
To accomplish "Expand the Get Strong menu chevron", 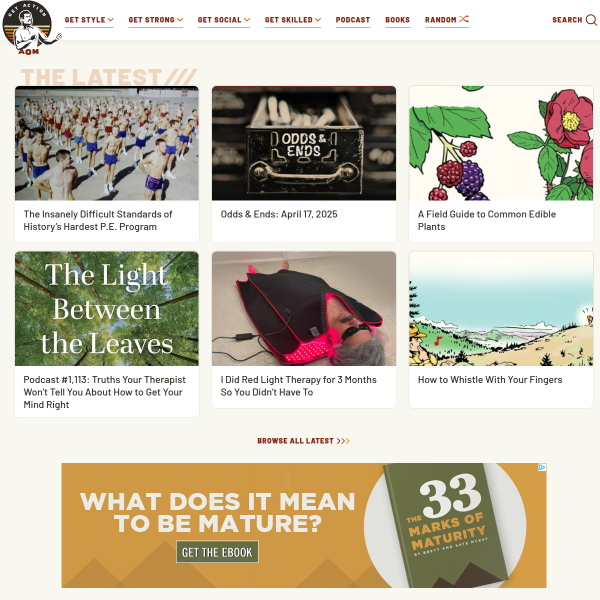I will [180, 20].
